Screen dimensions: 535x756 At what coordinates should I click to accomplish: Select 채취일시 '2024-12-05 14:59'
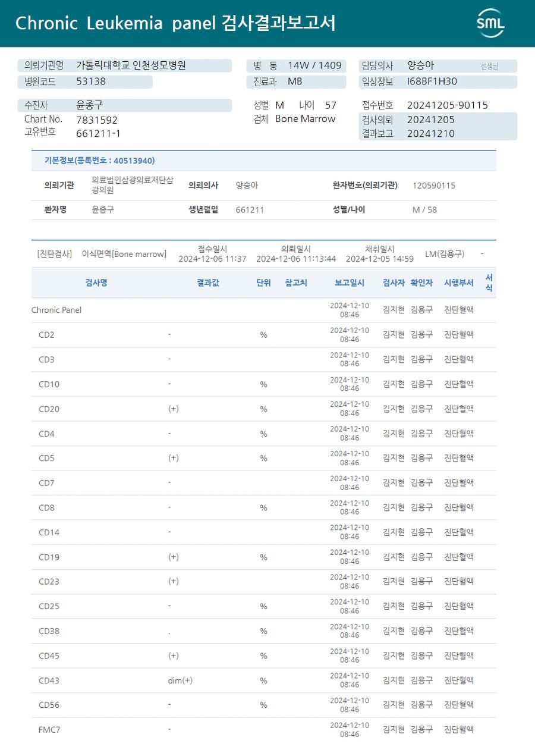click(x=380, y=259)
